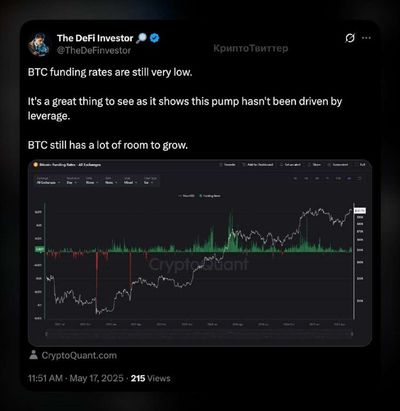Click the time range slider below chart

coord(199,333)
